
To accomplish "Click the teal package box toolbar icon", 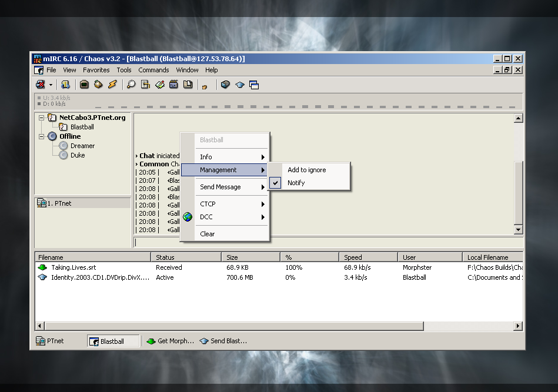I will click(225, 84).
